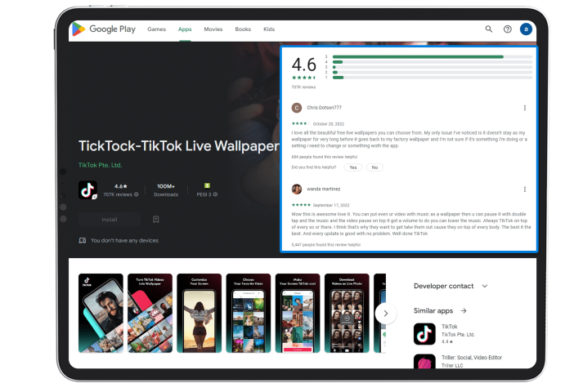The image size is (583, 392).
Task: Switch to the Movies tab
Action: pos(213,29)
